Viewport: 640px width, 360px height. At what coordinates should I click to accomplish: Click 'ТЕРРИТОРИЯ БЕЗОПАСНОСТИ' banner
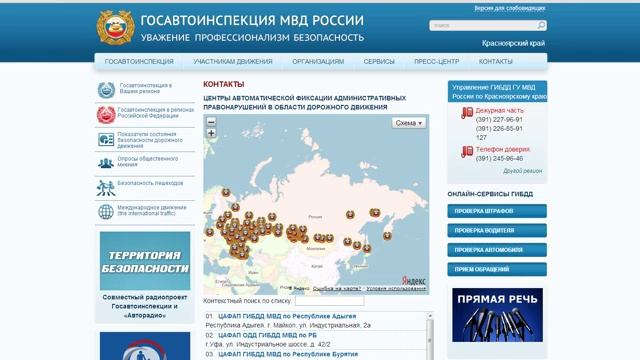coord(145,261)
